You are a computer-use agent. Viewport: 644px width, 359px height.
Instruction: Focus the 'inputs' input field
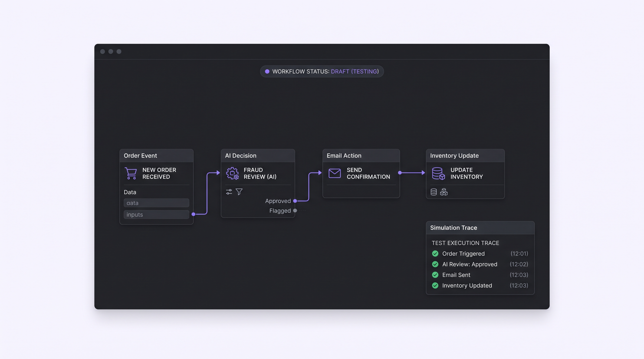coord(157,215)
